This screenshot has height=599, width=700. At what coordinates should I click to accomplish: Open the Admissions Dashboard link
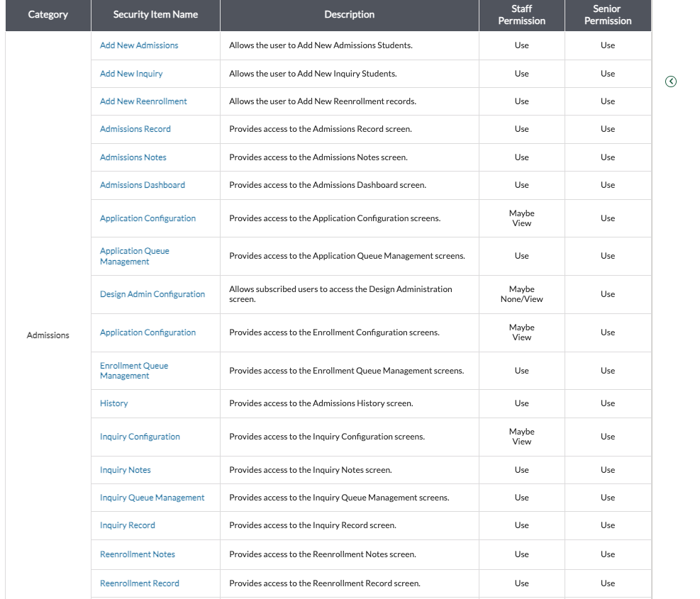143,185
